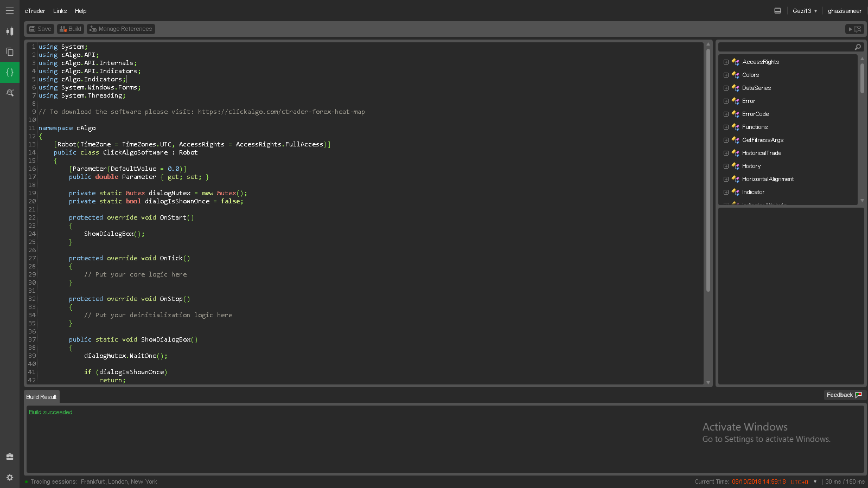Click the code editor vertical scrollbar thumb
This screenshot has height=488, width=868.
pos(708,170)
